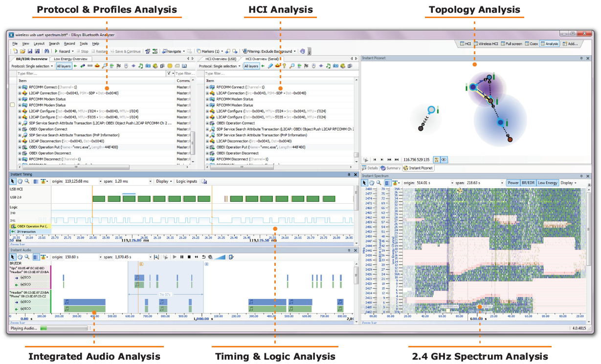
Task: Open the Filtering Exclude Background dropdown
Action: click(x=270, y=51)
